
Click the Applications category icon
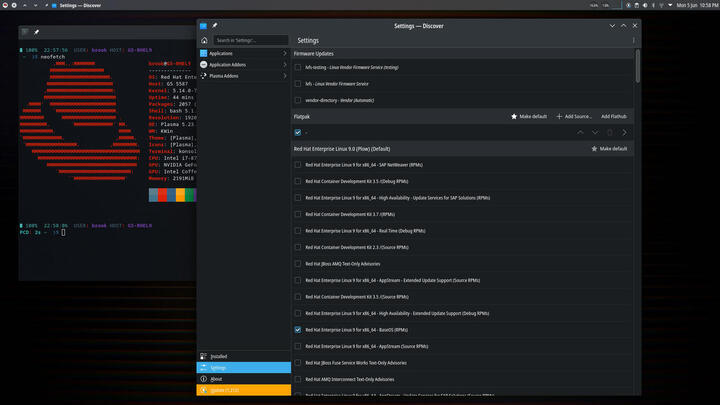tap(203, 53)
